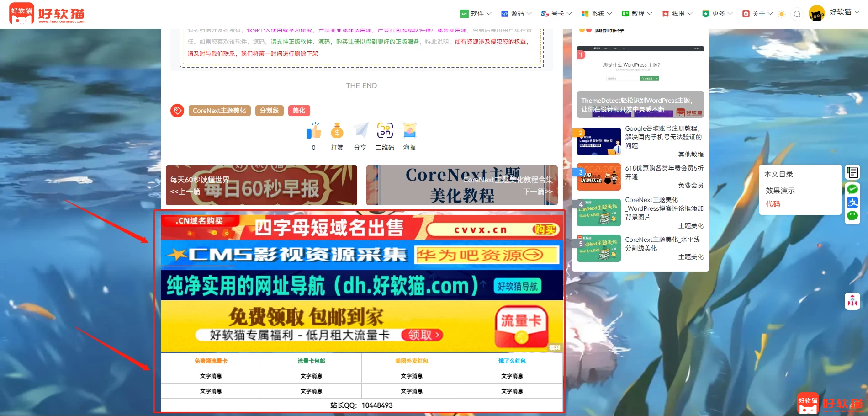Jump to 代码 in table of contents
Screen dimensions: 868x416
[x=773, y=204]
